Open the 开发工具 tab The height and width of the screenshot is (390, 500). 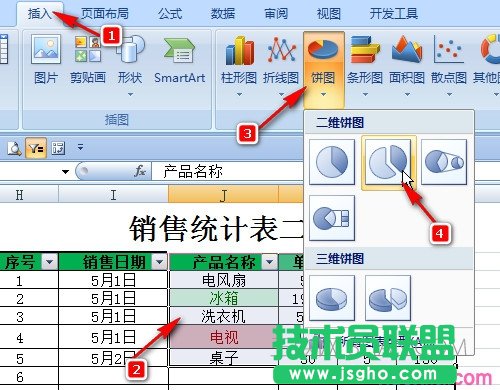(394, 14)
